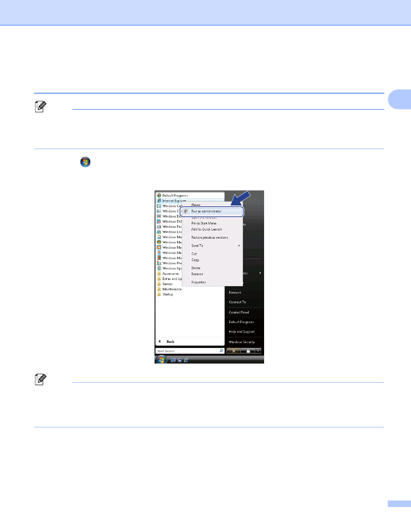Click the Windows Update icon

[159, 268]
